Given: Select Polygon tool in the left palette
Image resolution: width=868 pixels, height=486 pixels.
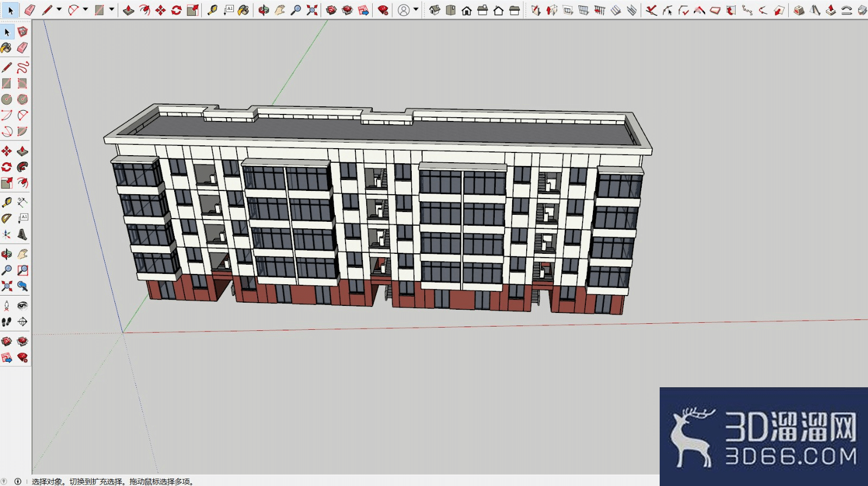Looking at the screenshot, I should tap(22, 99).
